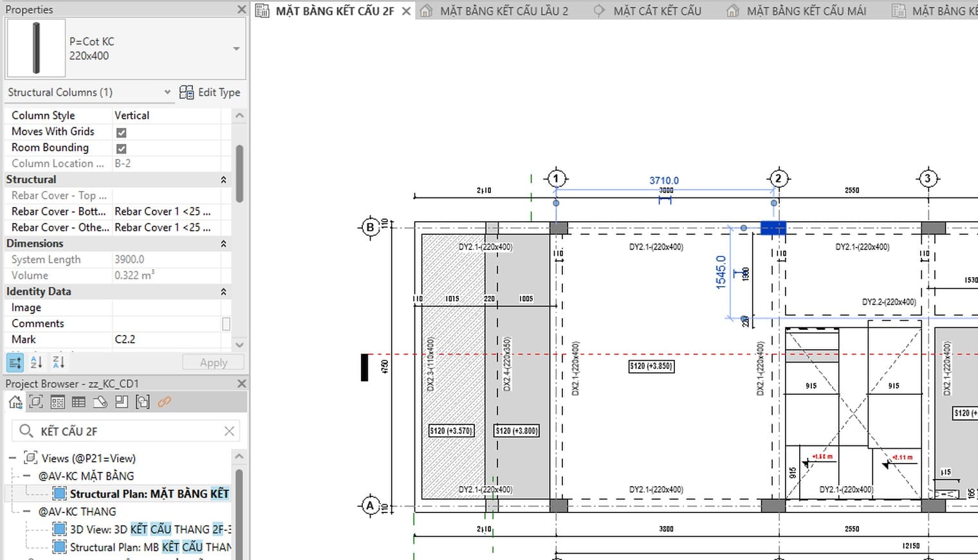Click the Apply button
This screenshot has width=978, height=560.
tap(213, 363)
